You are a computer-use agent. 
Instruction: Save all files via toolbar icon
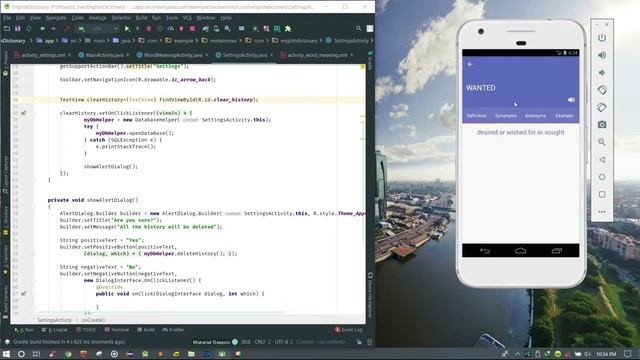[18, 29]
